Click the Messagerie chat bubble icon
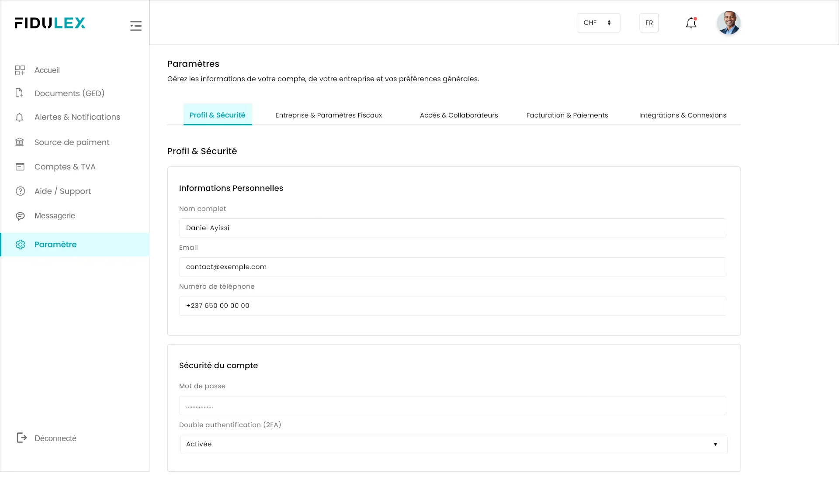839x504 pixels. click(20, 216)
